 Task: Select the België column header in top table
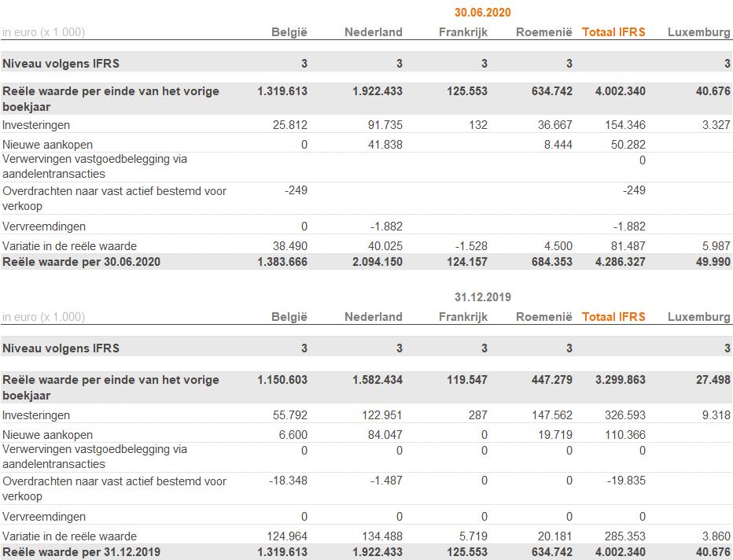tap(289, 32)
